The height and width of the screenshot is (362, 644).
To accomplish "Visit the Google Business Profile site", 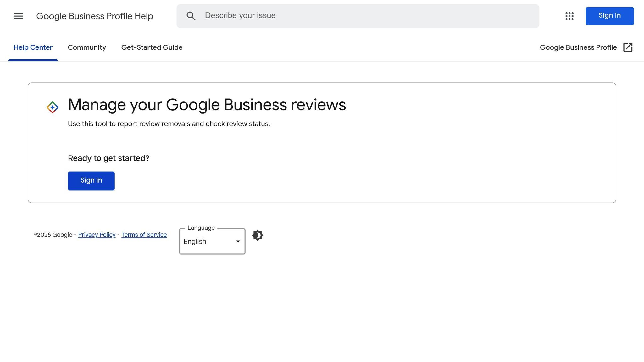I will click(578, 47).
